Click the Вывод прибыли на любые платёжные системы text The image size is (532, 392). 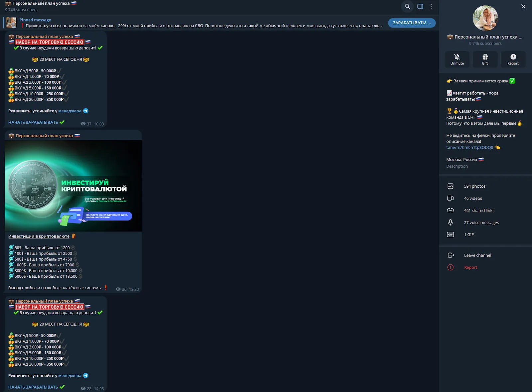click(55, 288)
